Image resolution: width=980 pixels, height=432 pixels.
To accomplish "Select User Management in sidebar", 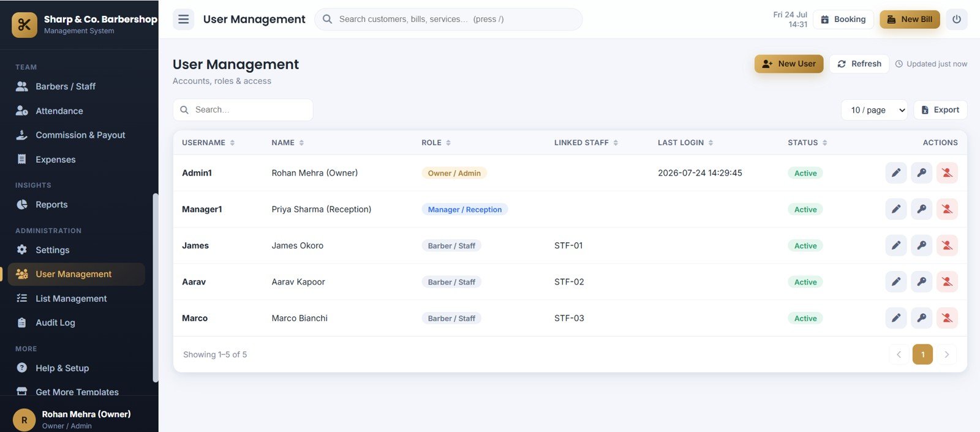I will (x=77, y=274).
